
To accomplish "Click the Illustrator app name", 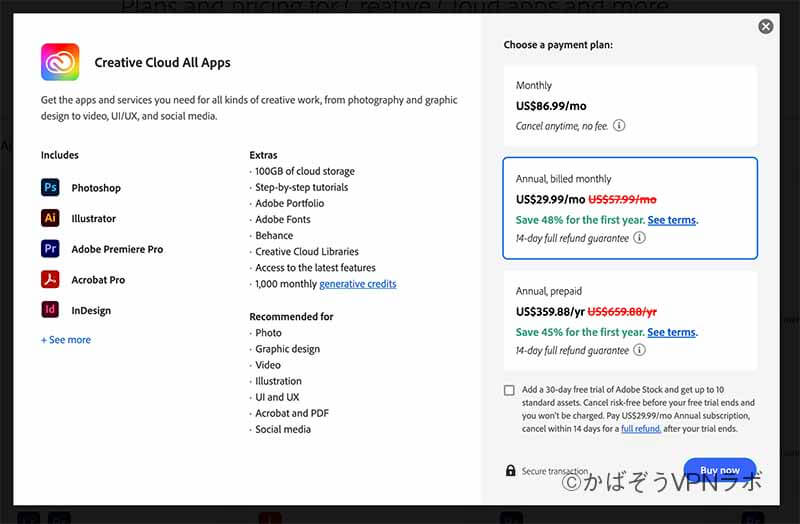I will [93, 218].
